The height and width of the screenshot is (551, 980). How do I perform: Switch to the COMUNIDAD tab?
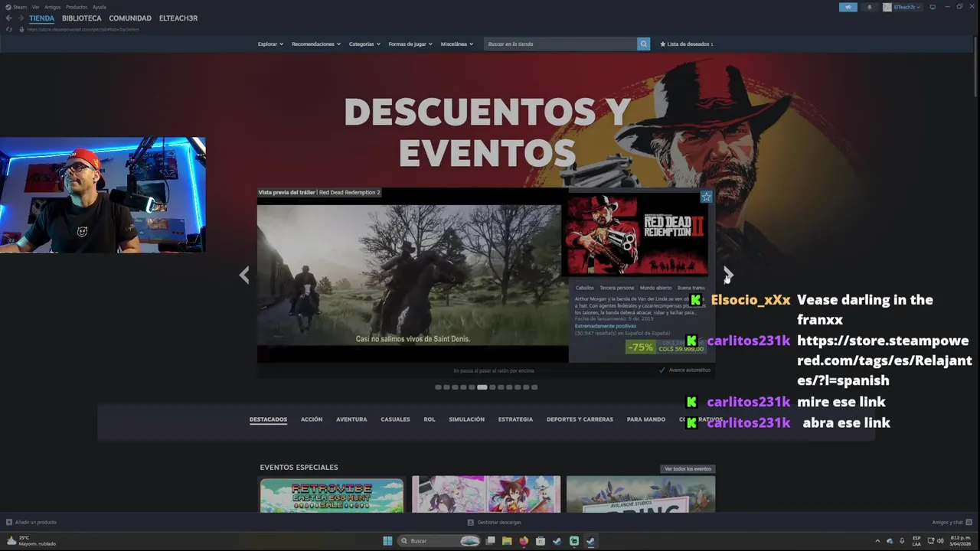[130, 18]
